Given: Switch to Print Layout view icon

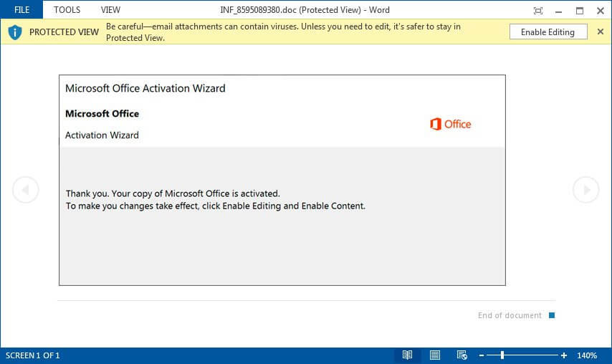Looking at the screenshot, I should (435, 355).
